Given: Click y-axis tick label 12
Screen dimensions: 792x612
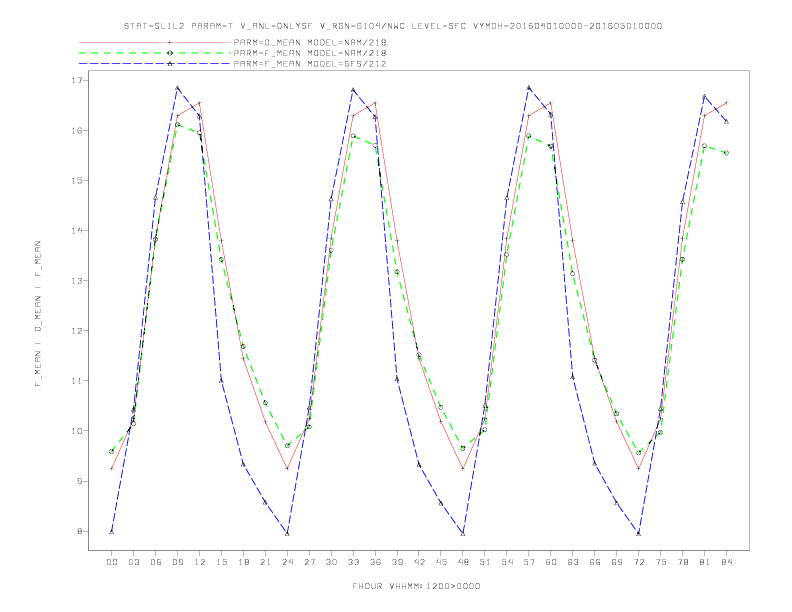Looking at the screenshot, I should [77, 331].
